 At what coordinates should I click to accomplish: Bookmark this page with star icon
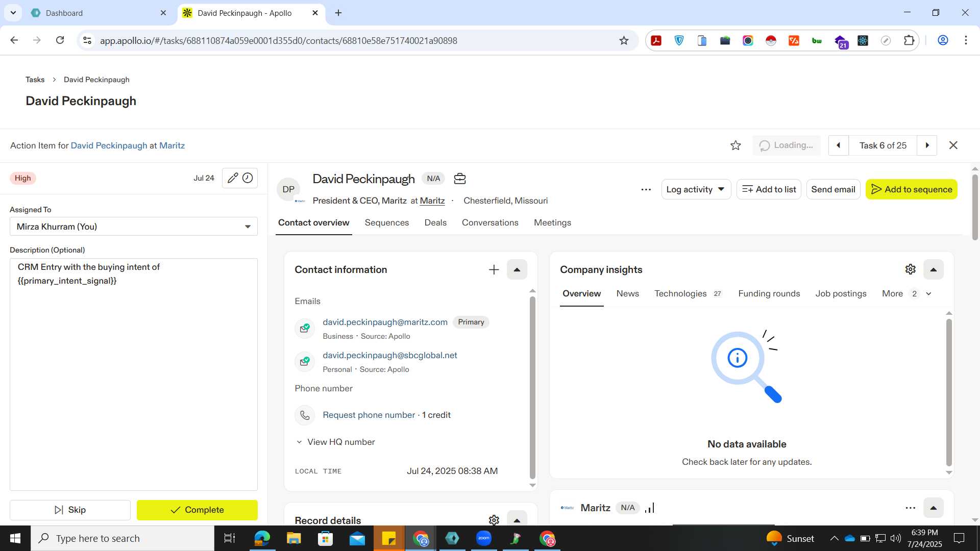624,40
